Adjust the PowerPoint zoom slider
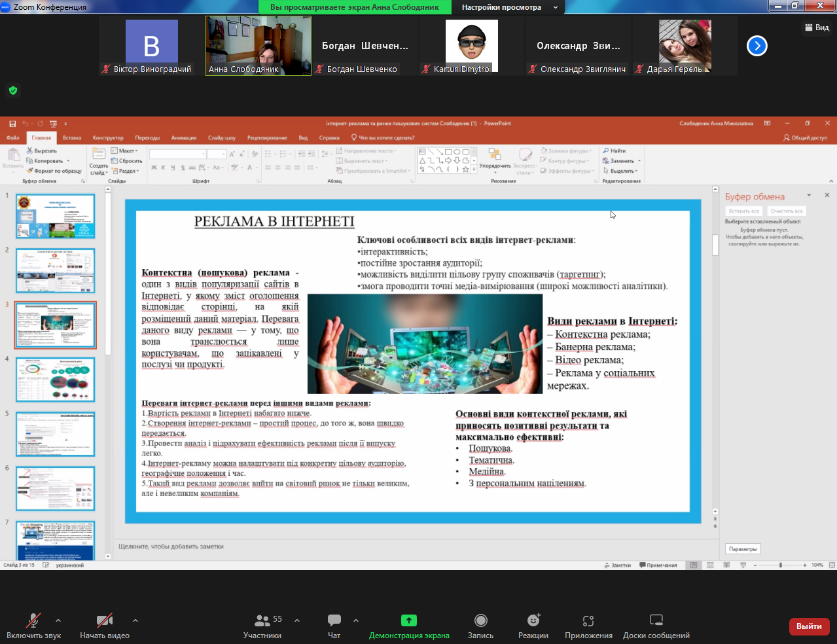Screen dimensions: 837x644 (780, 565)
